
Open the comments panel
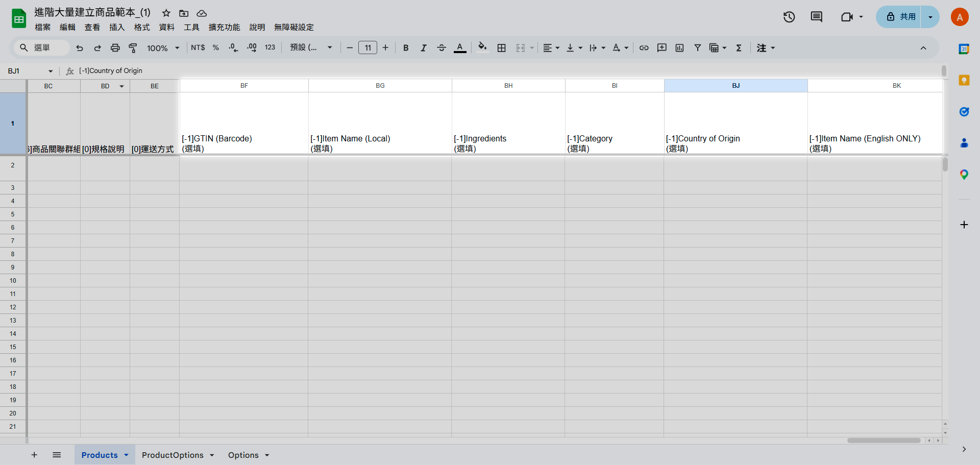817,17
